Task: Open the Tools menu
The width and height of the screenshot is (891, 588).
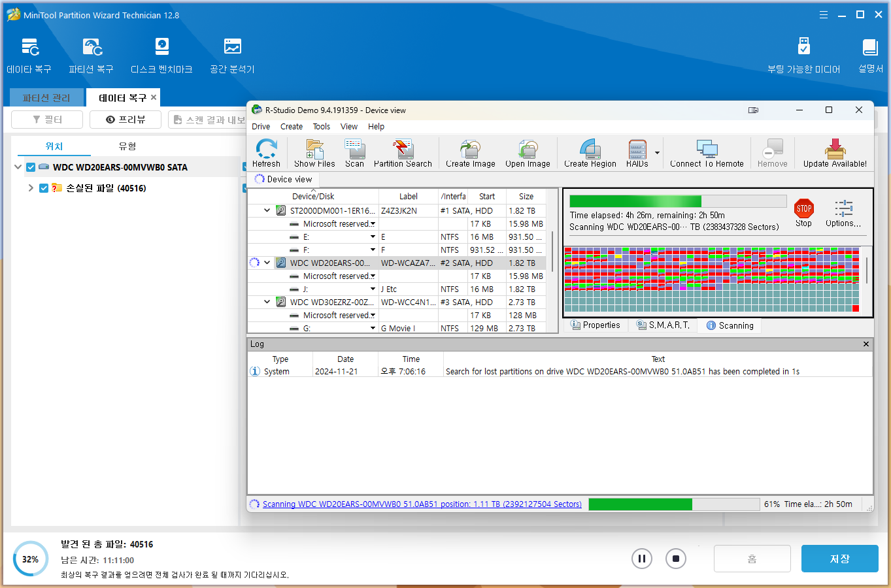Action: pos(321,127)
